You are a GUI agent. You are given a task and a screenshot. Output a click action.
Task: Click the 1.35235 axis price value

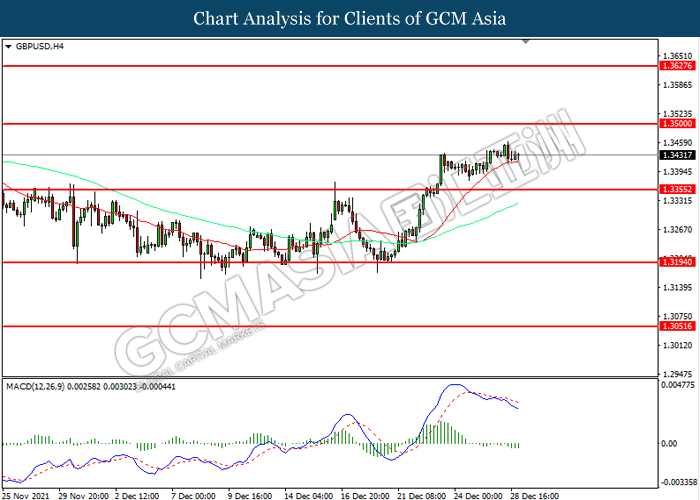tap(677, 114)
